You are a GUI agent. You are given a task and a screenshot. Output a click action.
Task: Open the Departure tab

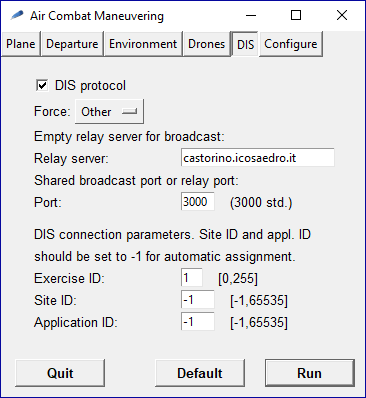72,44
